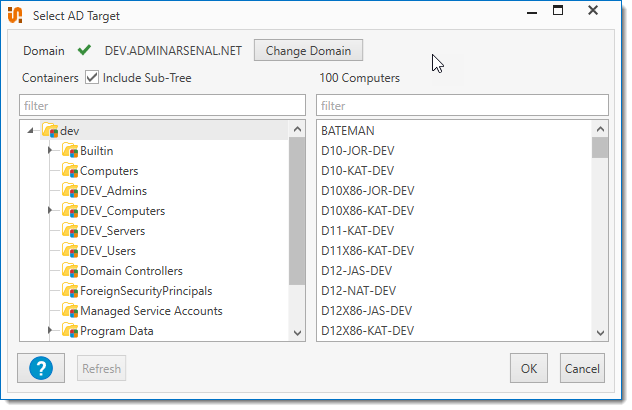This screenshot has height=410, width=632.
Task: Select the DEV_Users container
Action: pyautogui.click(x=108, y=251)
